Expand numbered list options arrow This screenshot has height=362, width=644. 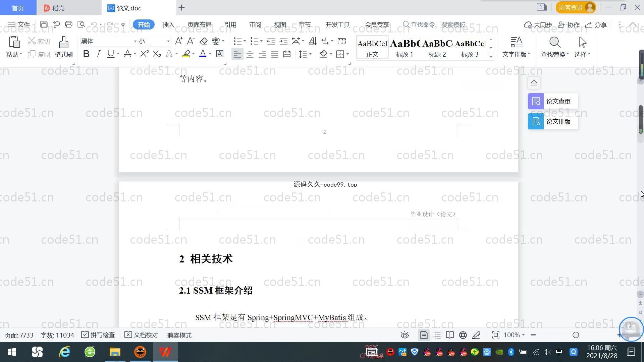(261, 41)
